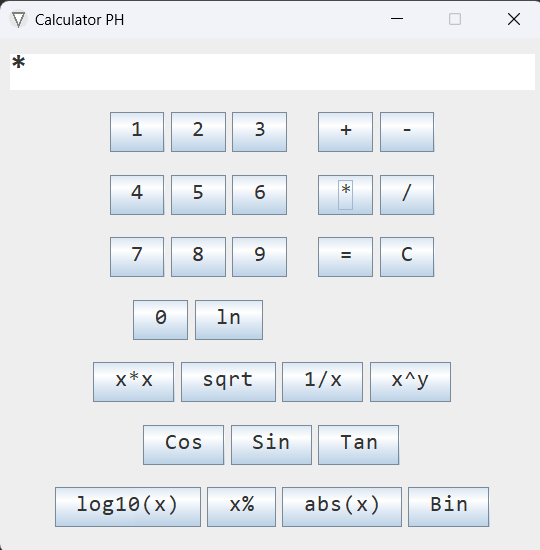Click the log10(x) button

128,507
